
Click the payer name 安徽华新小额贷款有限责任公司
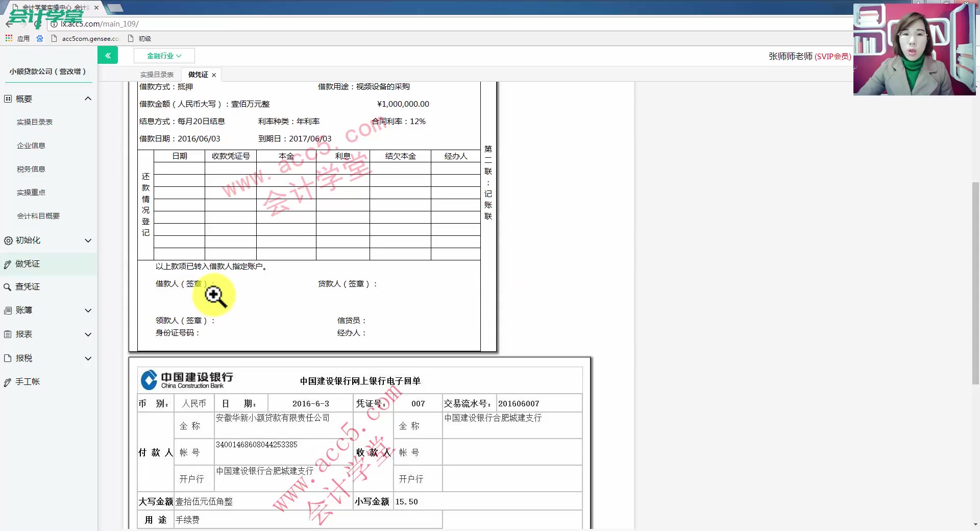273,418
